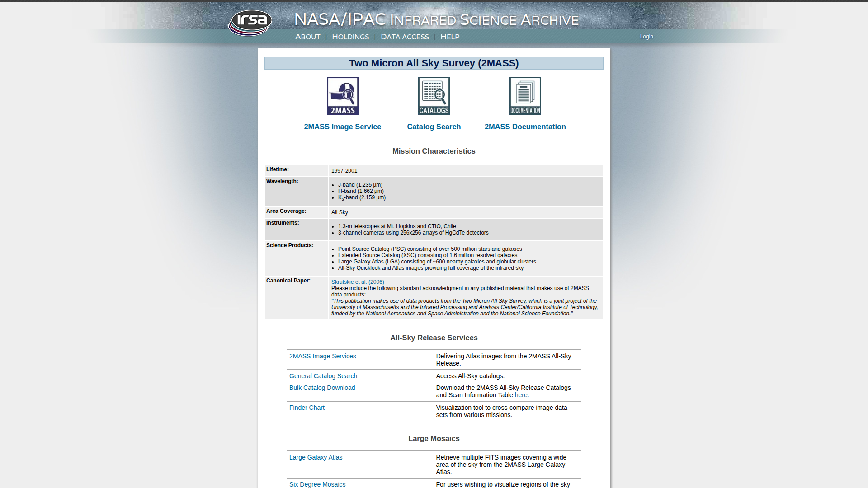Viewport: 868px width, 488px height.
Task: Click the Large Mosaics heading
Action: [434, 439]
